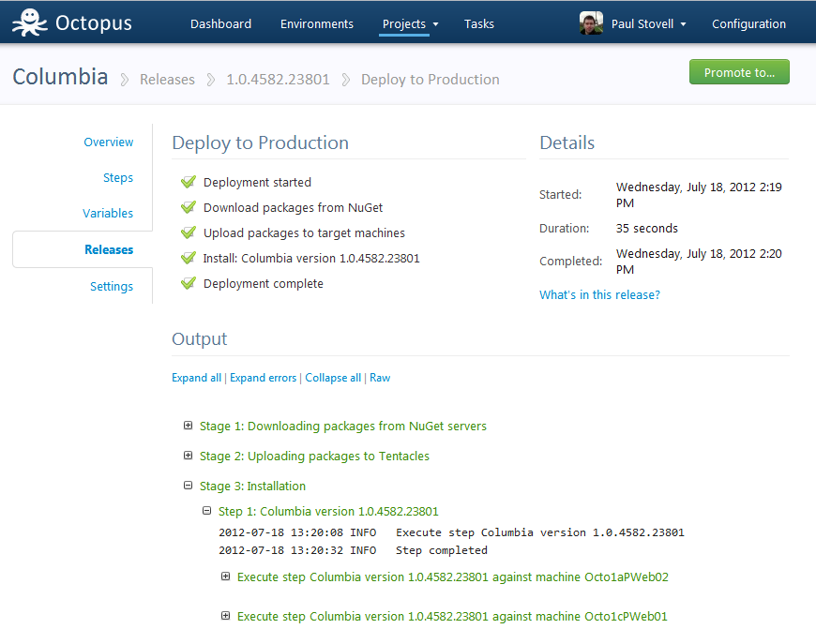Click the breadcrumb chevron after Columbia

point(123,79)
